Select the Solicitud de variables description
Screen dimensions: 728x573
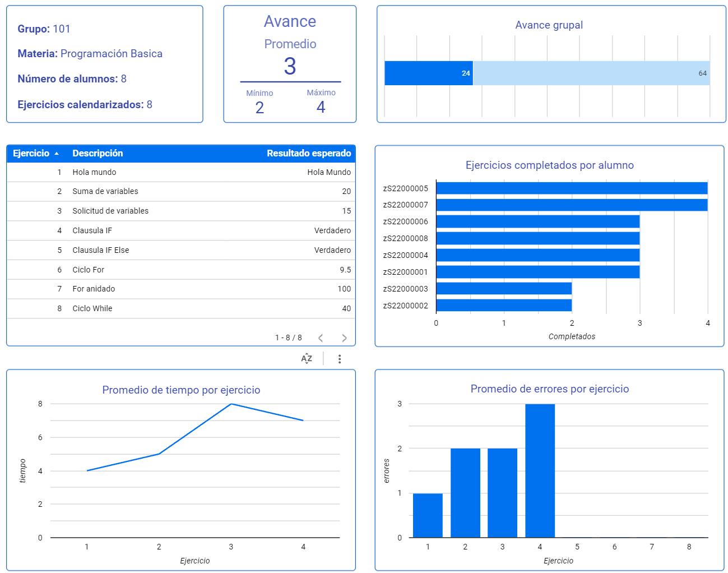110,211
